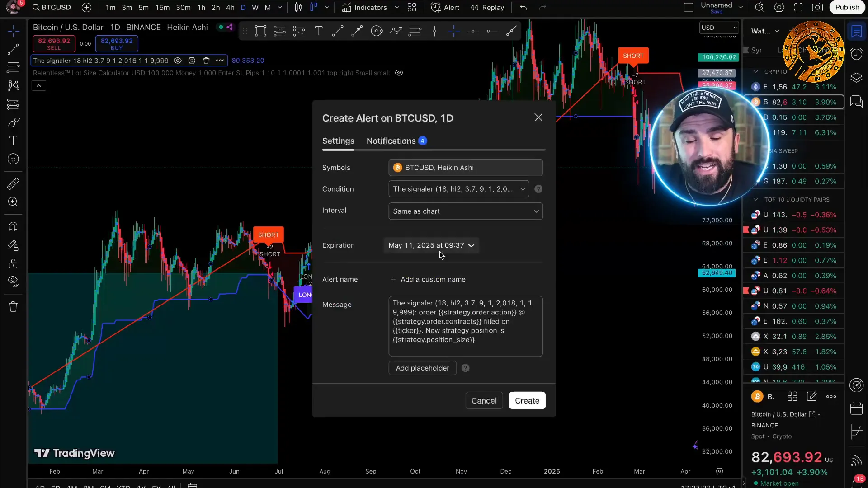This screenshot has height=488, width=868.
Task: Click the Add placeholder button
Action: click(422, 368)
